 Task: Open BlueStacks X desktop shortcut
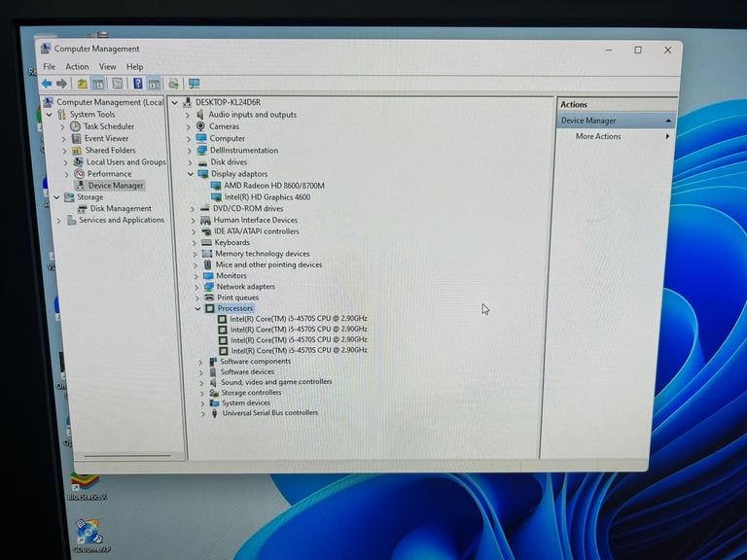[86, 485]
